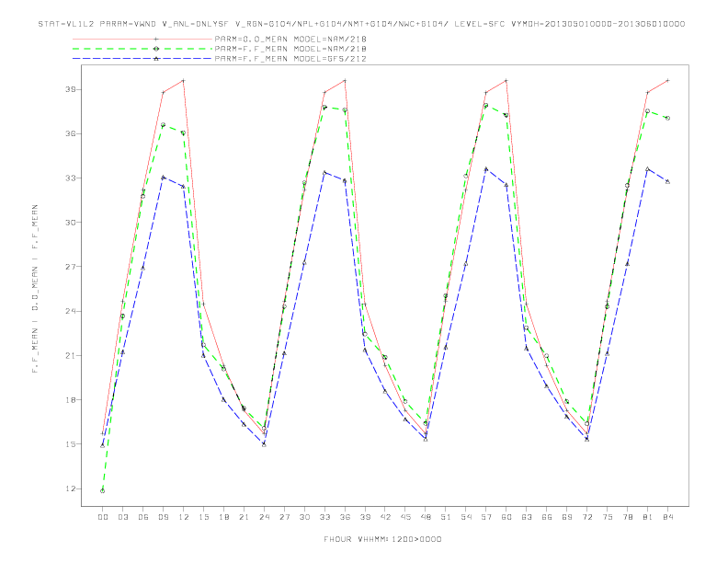Select legend entry PARM=O.O_MEAN MODEL=NAM/218
Viewport: 728px width, 563px height.
pos(290,39)
